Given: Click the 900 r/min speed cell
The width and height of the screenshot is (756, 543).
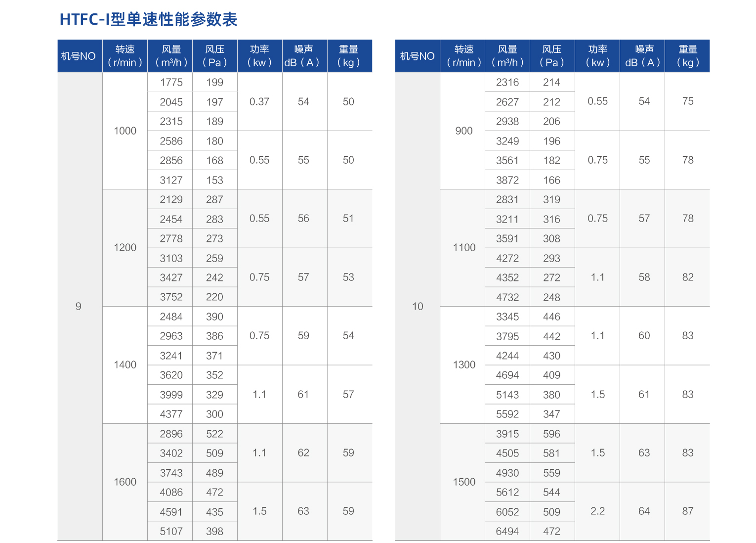Looking at the screenshot, I should pyautogui.click(x=463, y=131).
